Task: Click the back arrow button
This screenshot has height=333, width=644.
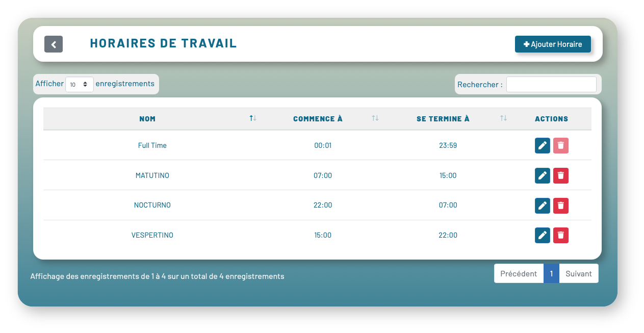Action: [54, 44]
